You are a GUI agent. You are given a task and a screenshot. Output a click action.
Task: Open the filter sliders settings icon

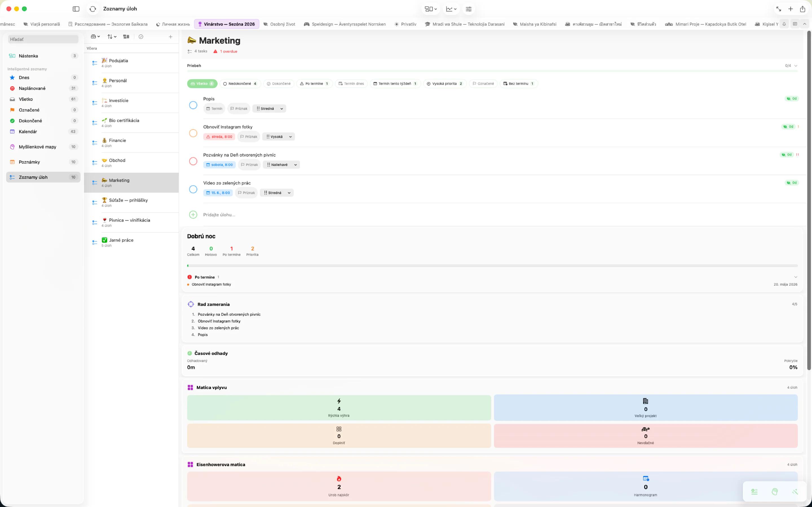click(x=468, y=9)
